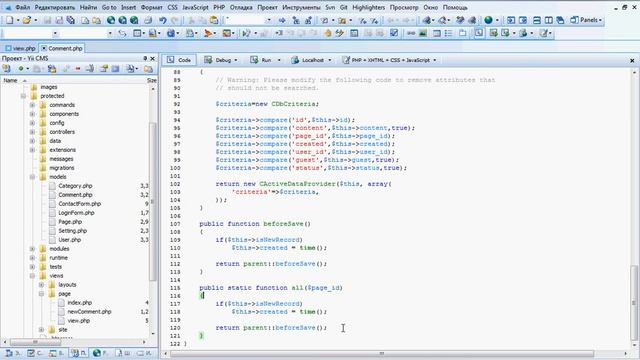Click the insert hyperlink chain icon
This screenshot has height=360, width=640.
[x=411, y=33]
